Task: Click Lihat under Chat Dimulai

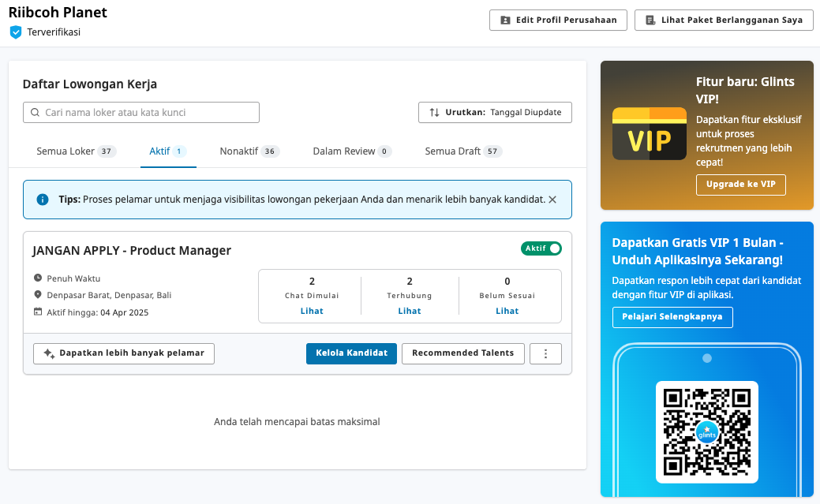Action: tap(312, 311)
